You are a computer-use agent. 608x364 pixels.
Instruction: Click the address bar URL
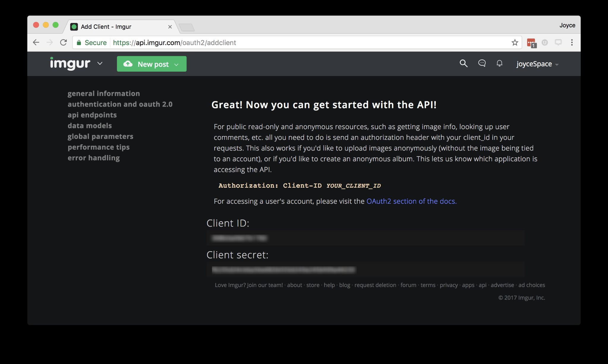coord(175,42)
